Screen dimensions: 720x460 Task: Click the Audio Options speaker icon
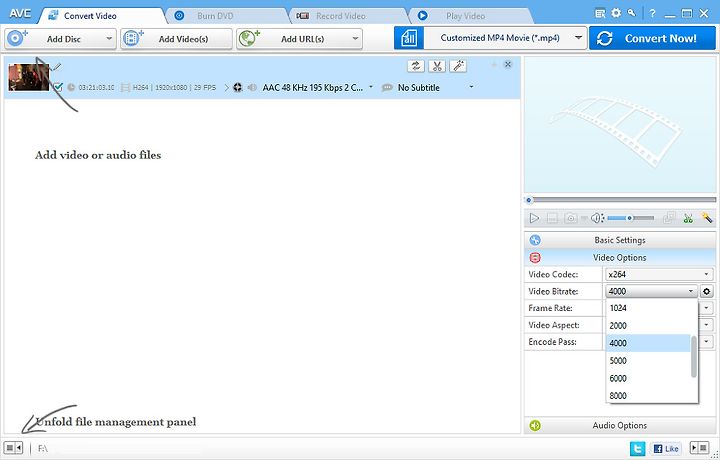[535, 426]
